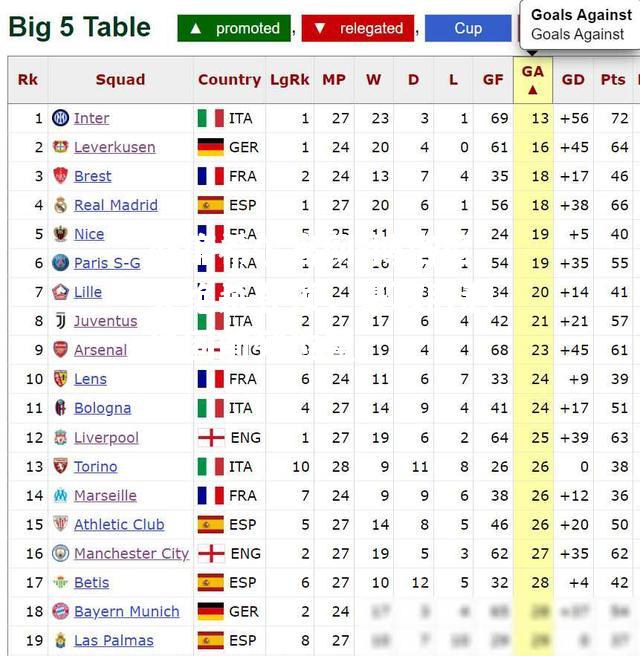Screen dimensions: 640x656
Task: Click the Juventus logo icon
Action: click(x=61, y=321)
